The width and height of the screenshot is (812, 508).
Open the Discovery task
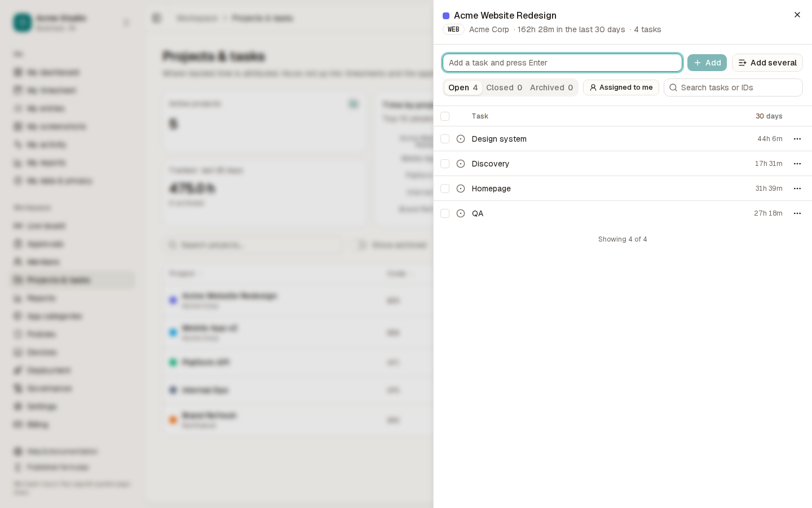(x=490, y=164)
